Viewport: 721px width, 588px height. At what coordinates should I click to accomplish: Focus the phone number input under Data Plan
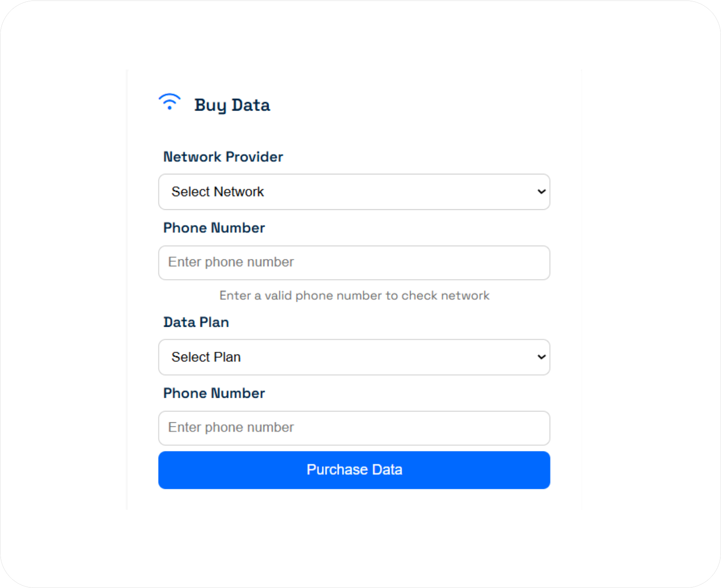[354, 428]
